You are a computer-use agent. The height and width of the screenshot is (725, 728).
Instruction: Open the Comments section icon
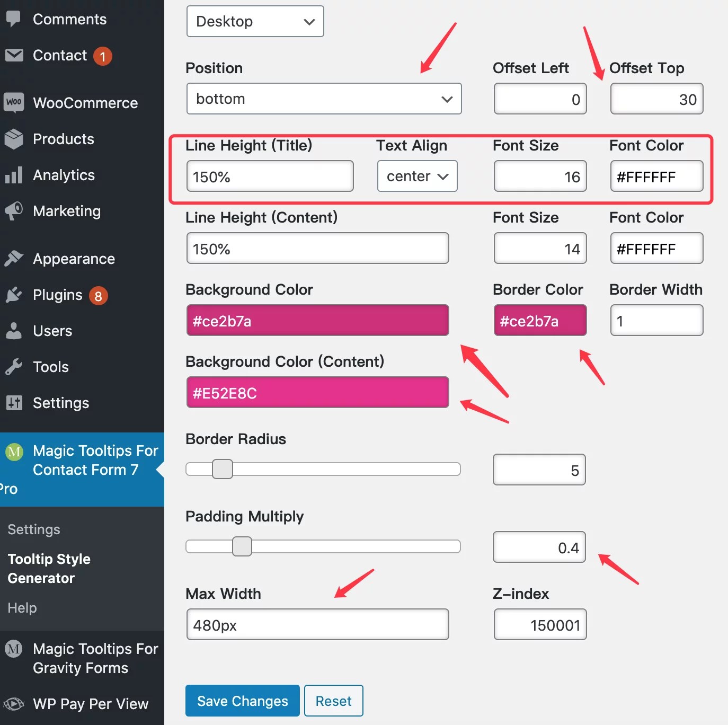click(x=13, y=19)
